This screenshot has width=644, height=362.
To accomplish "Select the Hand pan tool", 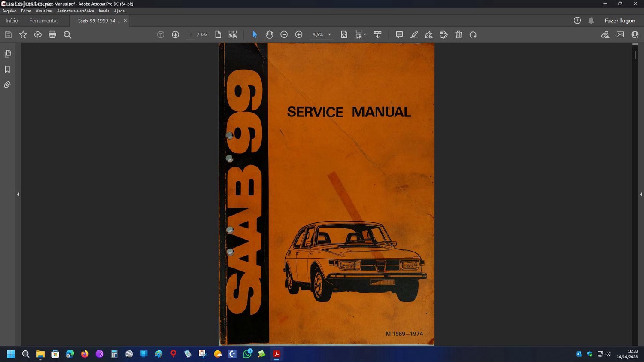I will coord(269,35).
